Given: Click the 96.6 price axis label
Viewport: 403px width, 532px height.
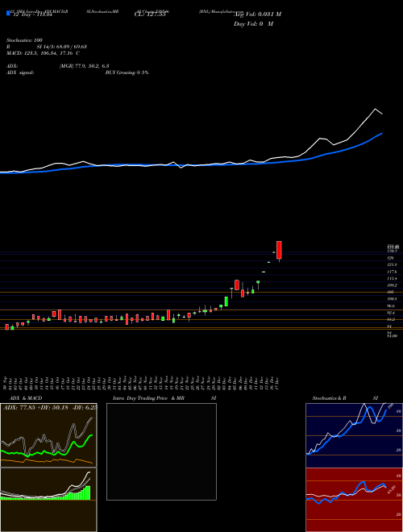Looking at the screenshot, I should [392, 306].
